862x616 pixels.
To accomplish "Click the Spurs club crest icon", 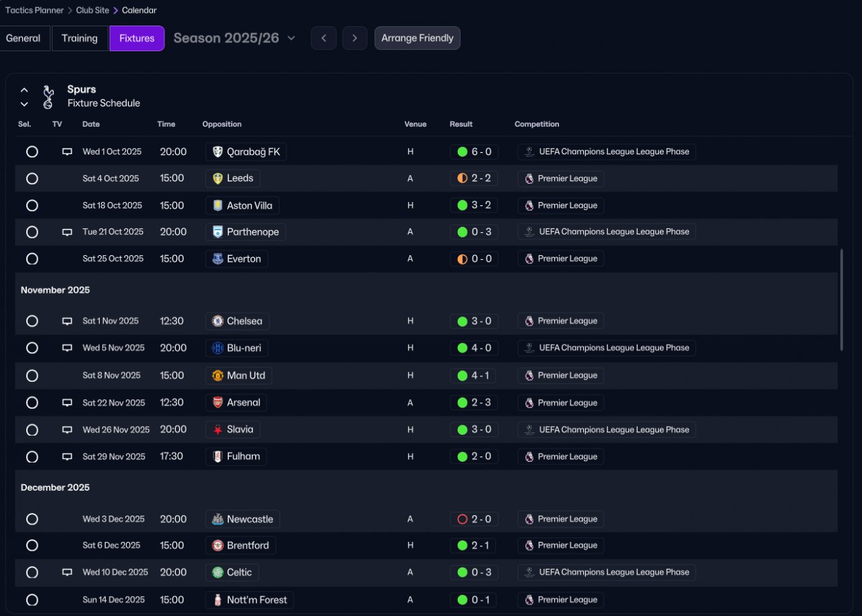I will [48, 96].
